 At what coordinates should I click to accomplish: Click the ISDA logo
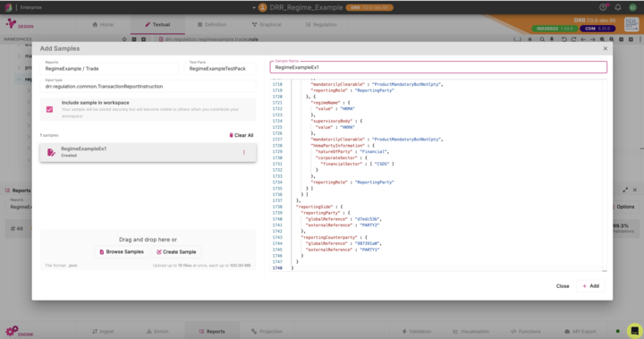tap(631, 24)
